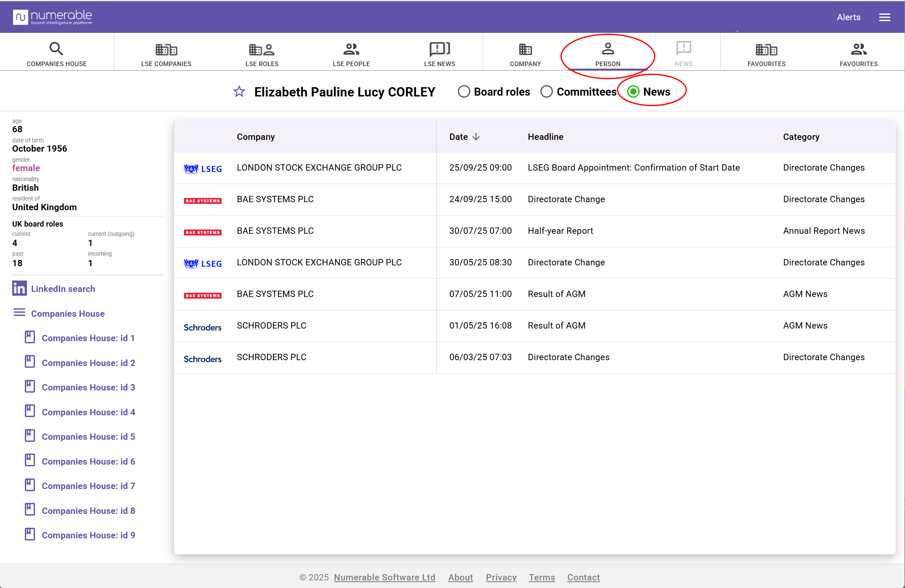Select the News radio button
The width and height of the screenshot is (905, 588).
point(633,92)
